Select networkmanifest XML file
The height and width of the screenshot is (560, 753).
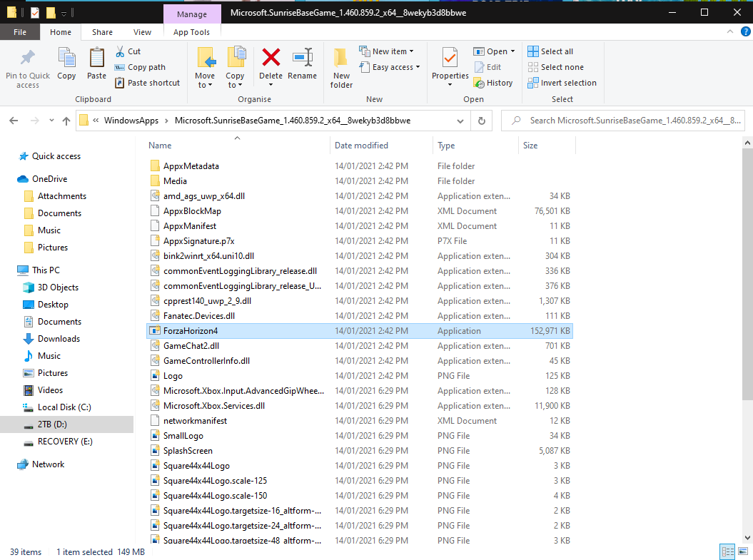click(359, 421)
